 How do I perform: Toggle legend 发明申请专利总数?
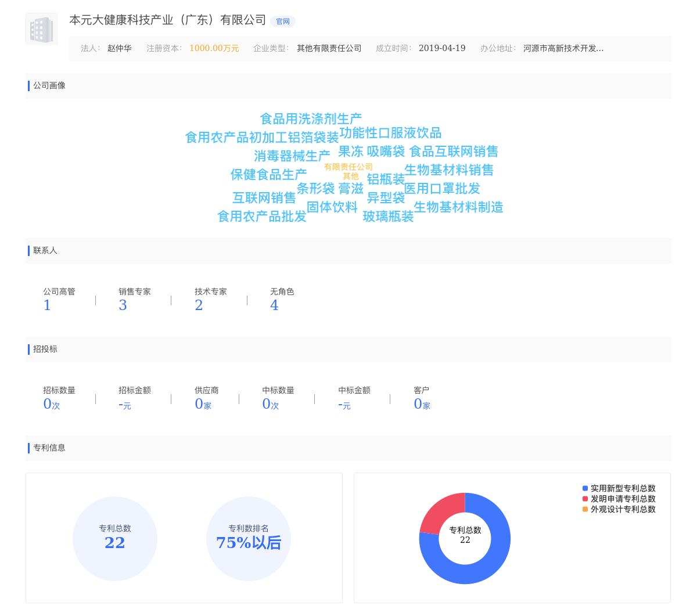point(619,499)
